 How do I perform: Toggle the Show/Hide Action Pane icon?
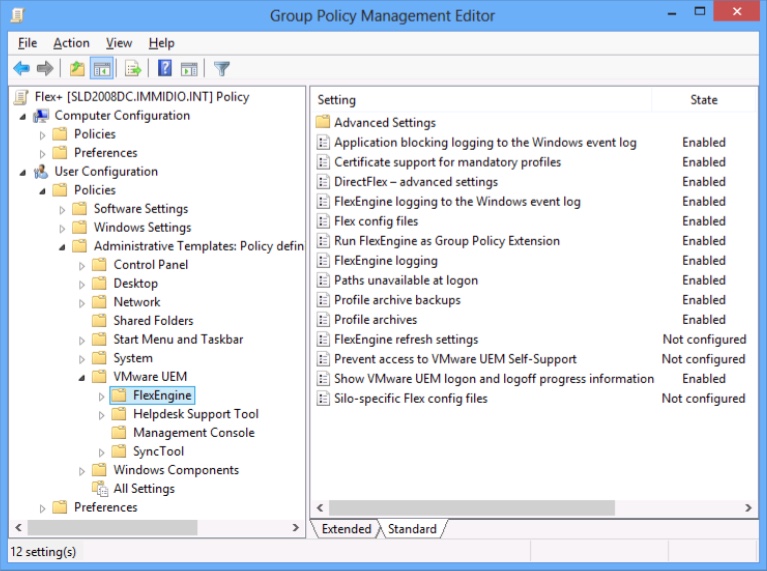(189, 69)
